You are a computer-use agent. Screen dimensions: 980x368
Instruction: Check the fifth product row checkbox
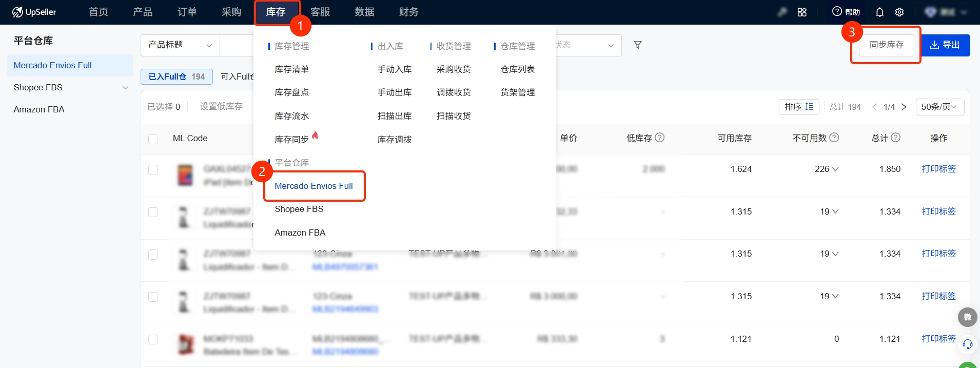click(x=153, y=339)
